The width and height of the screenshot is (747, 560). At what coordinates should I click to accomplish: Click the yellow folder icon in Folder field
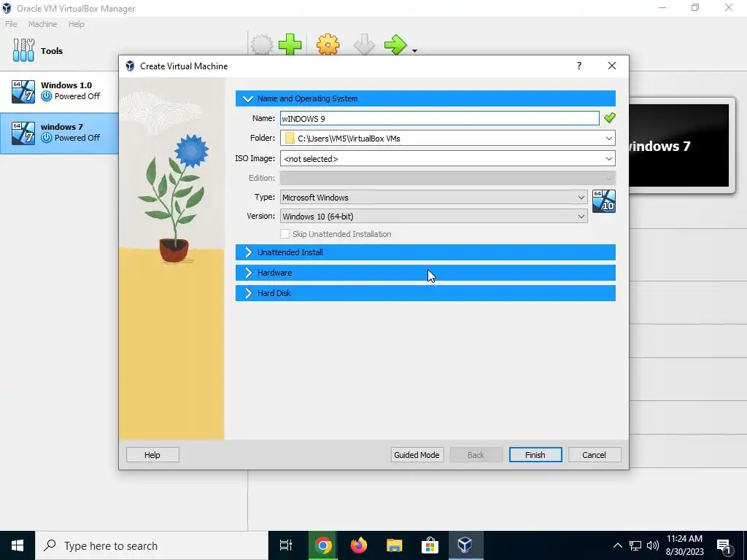tap(289, 139)
